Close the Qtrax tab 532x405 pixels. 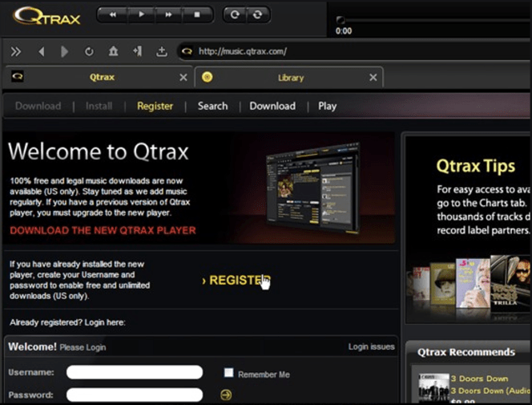click(183, 78)
